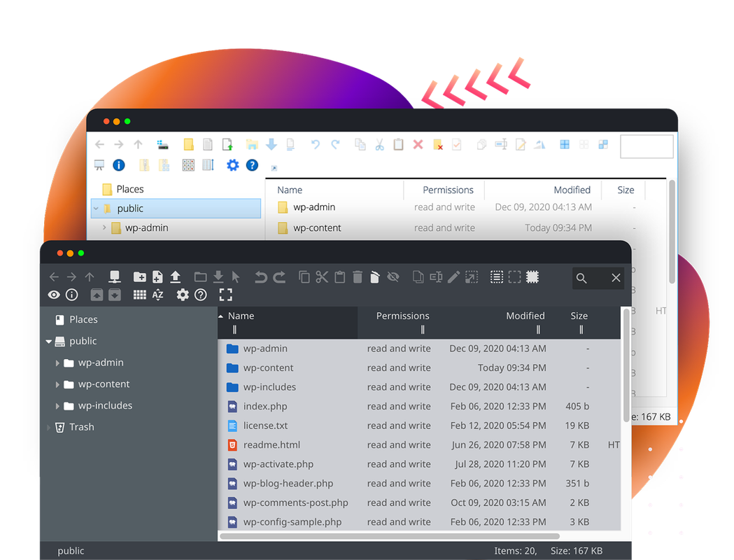Sort by Modified column in light window
Image resolution: width=734 pixels, height=560 pixels.
(572, 190)
